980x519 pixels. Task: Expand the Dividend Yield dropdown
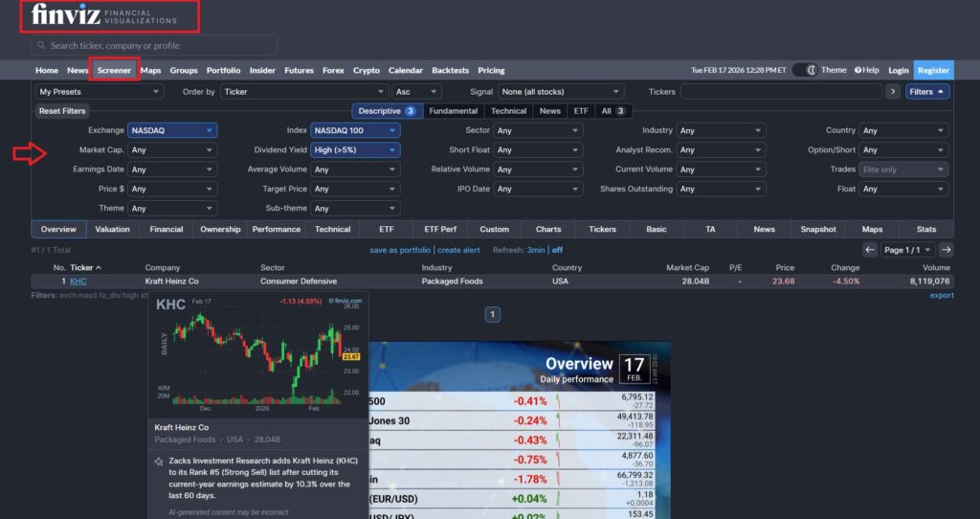[355, 149]
